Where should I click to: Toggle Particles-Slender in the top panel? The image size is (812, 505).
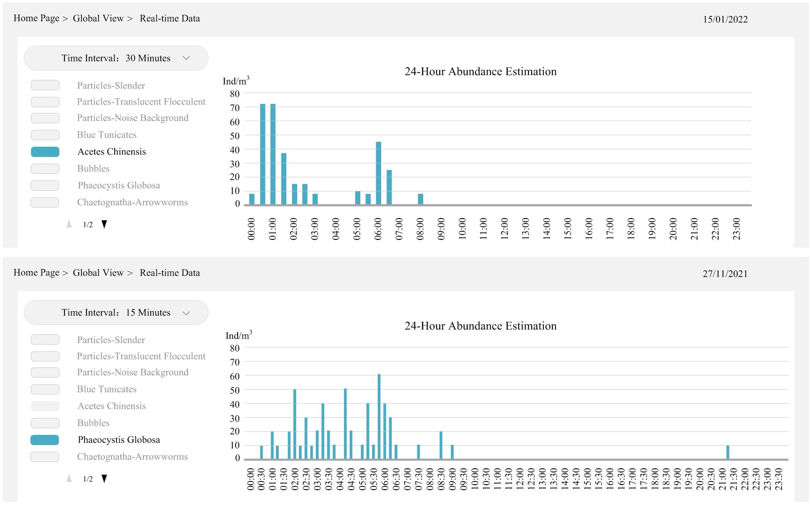click(x=45, y=85)
